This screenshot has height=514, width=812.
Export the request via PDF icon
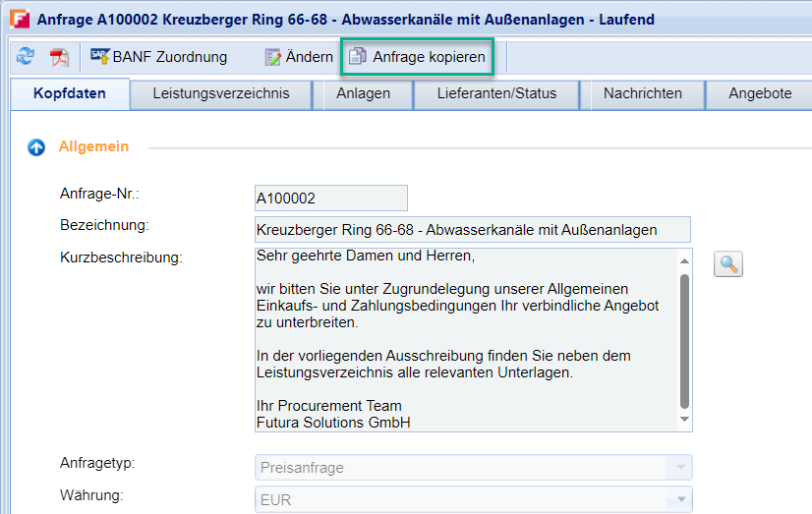tap(60, 57)
